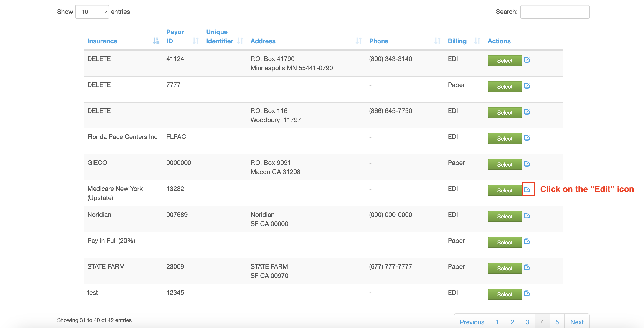
Task: Open the Show entries count dropdown
Action: point(92,12)
